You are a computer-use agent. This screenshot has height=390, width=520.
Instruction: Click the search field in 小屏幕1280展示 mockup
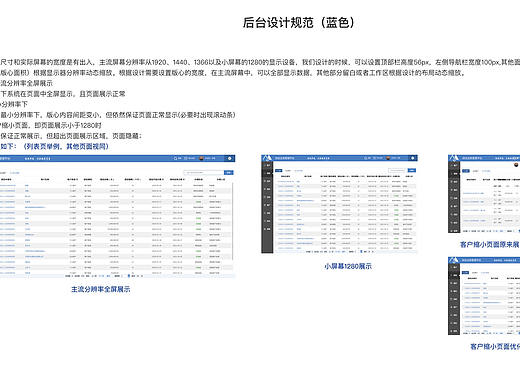(397, 170)
